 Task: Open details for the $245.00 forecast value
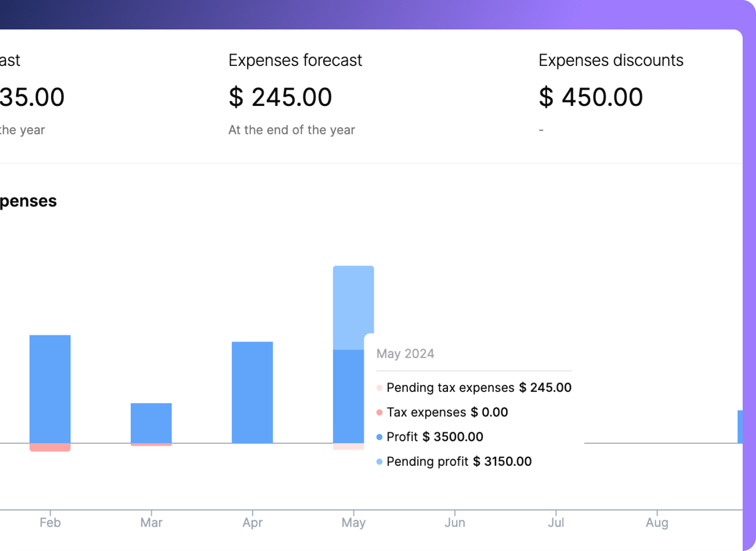pyautogui.click(x=280, y=97)
